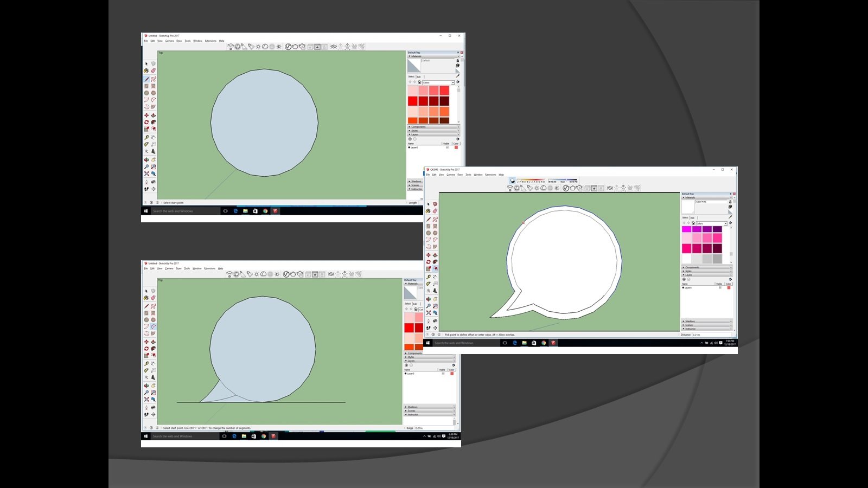
Task: Click Windows Start button in top-left window taskbar
Action: coord(146,211)
